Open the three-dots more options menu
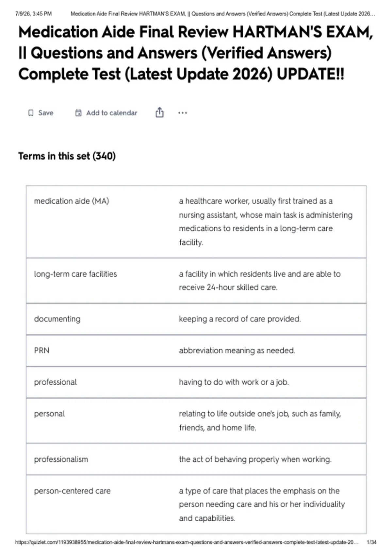 tap(183, 113)
